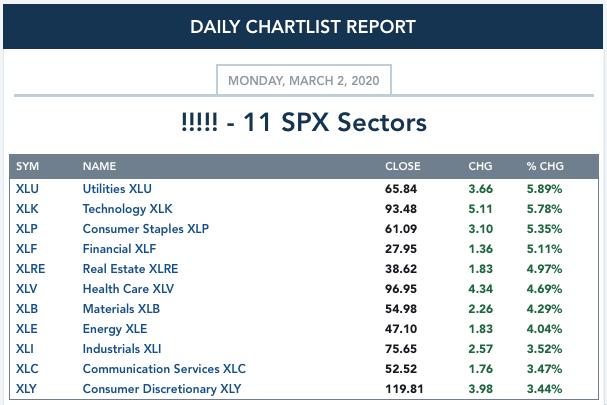The height and width of the screenshot is (405, 607).
Task: Open Energy XLE name link
Action: click(115, 329)
